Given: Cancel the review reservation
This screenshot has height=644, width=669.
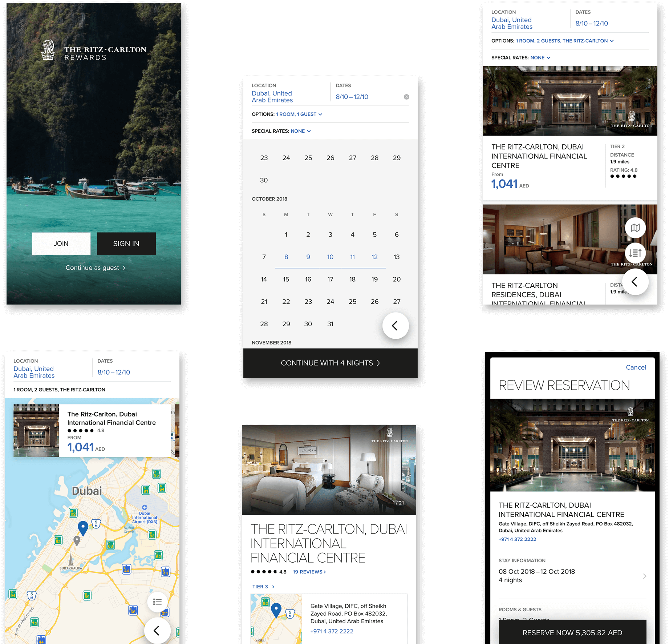Looking at the screenshot, I should [x=636, y=367].
